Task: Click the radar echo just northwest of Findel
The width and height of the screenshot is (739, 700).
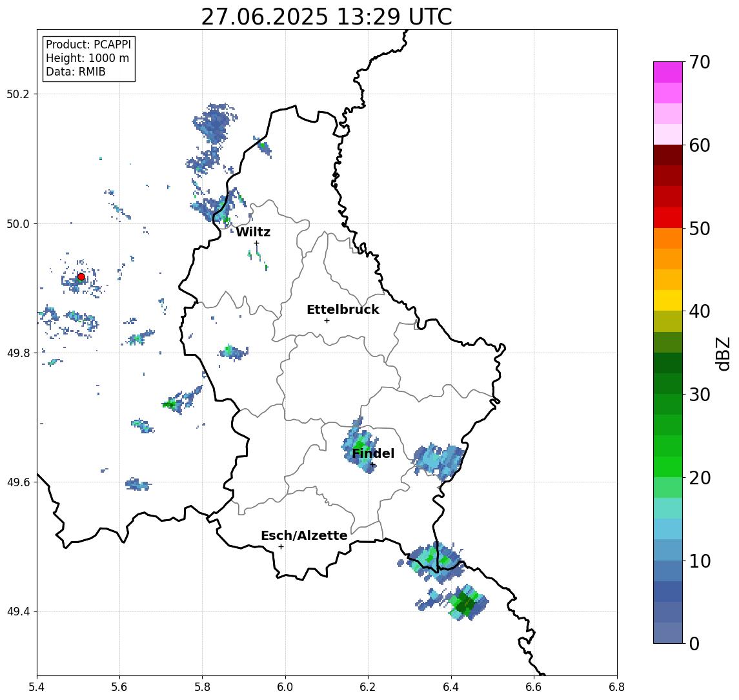Action: (x=360, y=445)
